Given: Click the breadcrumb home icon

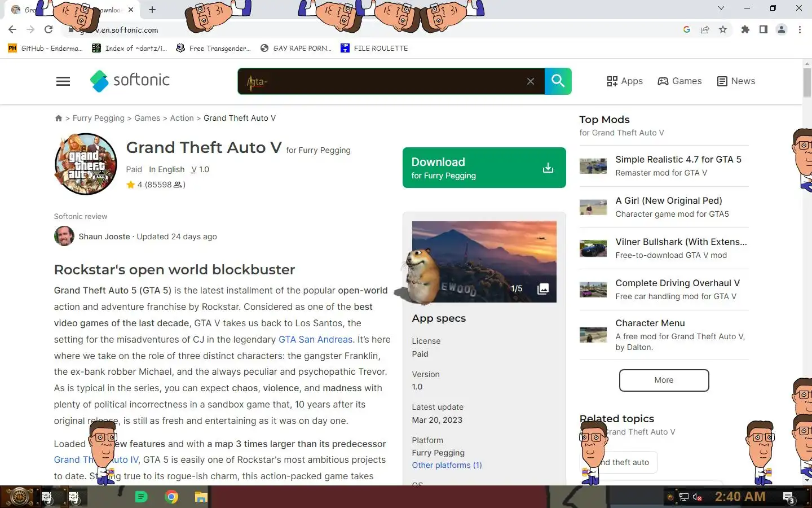Looking at the screenshot, I should click(x=58, y=118).
